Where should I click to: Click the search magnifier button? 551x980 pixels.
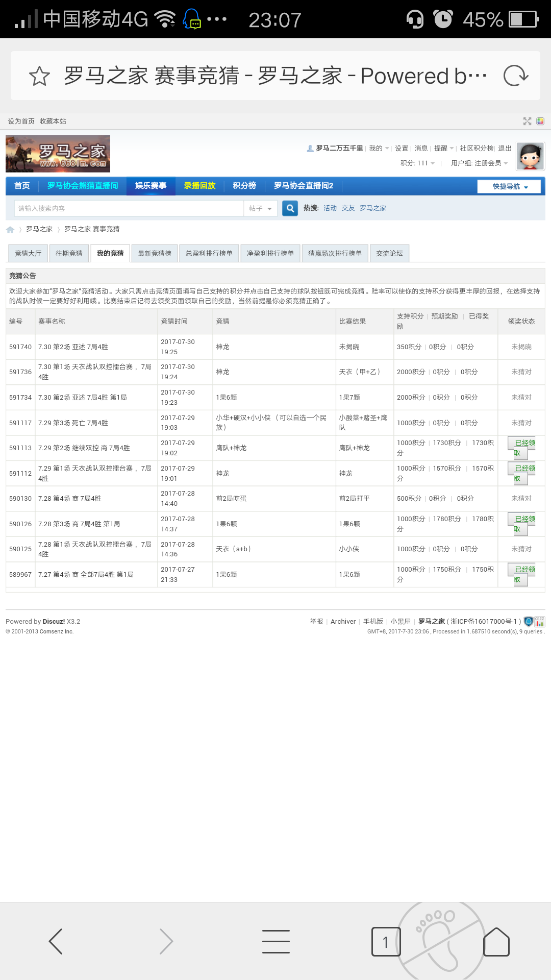tap(290, 208)
